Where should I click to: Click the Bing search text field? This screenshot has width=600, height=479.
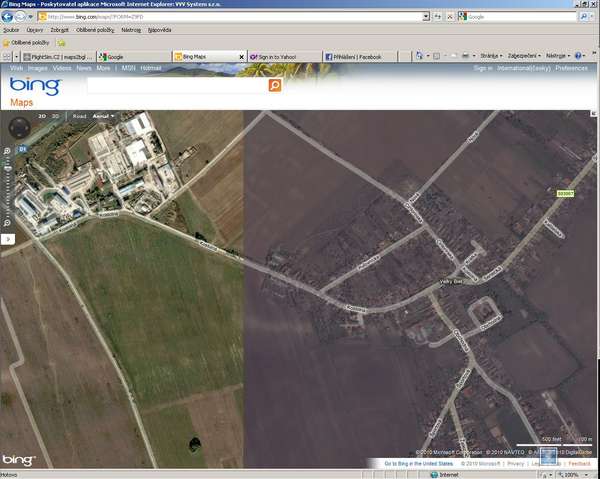click(178, 85)
